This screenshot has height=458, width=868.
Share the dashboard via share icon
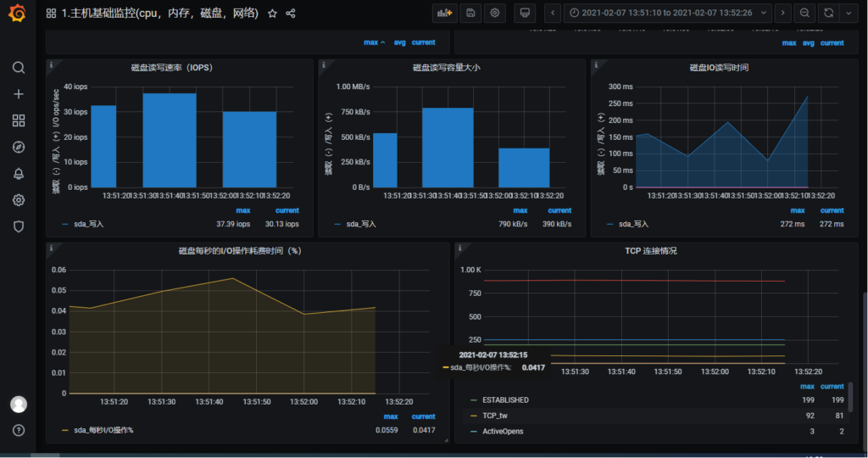pos(291,14)
